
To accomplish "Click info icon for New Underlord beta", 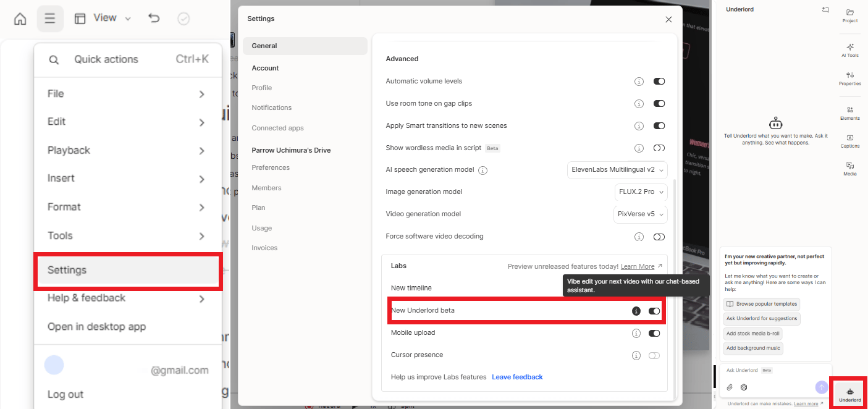I will point(636,311).
